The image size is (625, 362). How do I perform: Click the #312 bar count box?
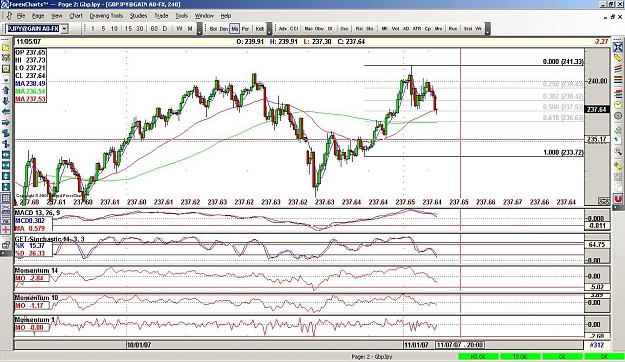point(597,345)
